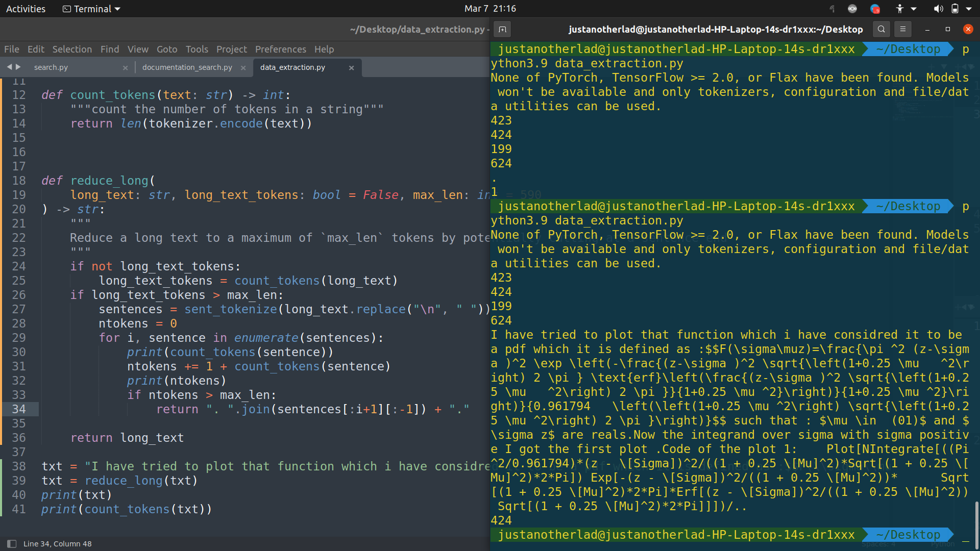The width and height of the screenshot is (980, 551).
Task: Open the system status chevron menu on the far right
Action: click(x=968, y=8)
